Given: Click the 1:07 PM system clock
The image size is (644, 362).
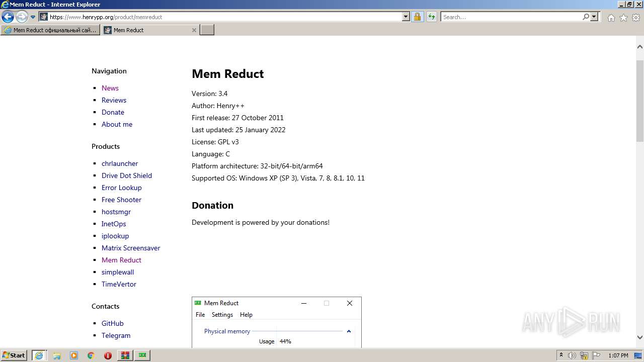Looking at the screenshot, I should click(x=618, y=355).
